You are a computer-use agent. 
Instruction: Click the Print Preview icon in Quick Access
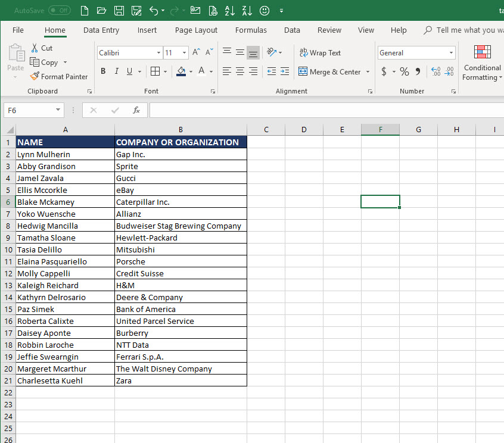click(213, 11)
